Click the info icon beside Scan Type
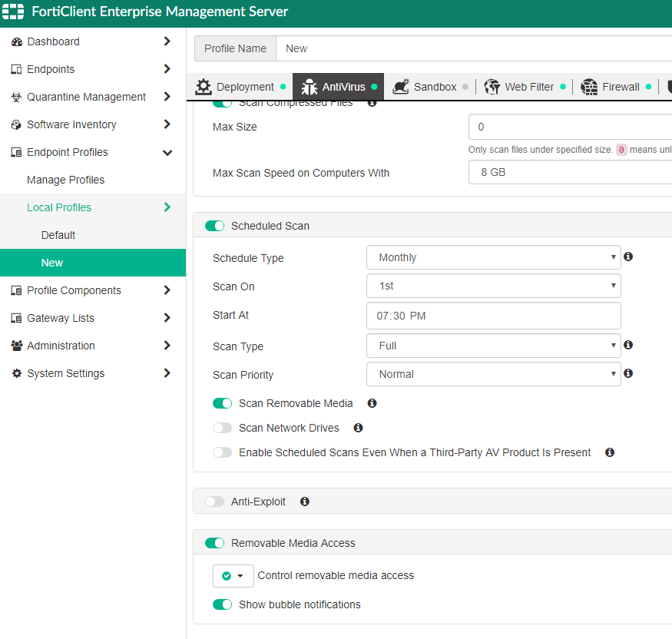This screenshot has height=639, width=672. (x=628, y=346)
